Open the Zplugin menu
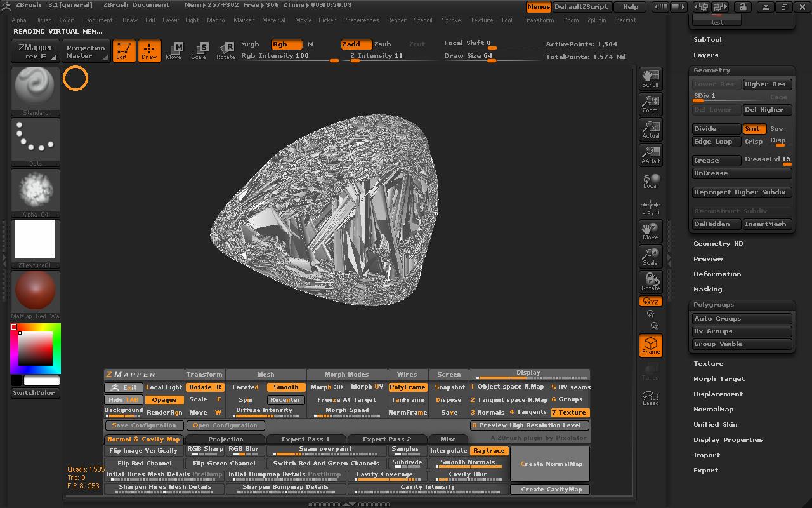 596,20
